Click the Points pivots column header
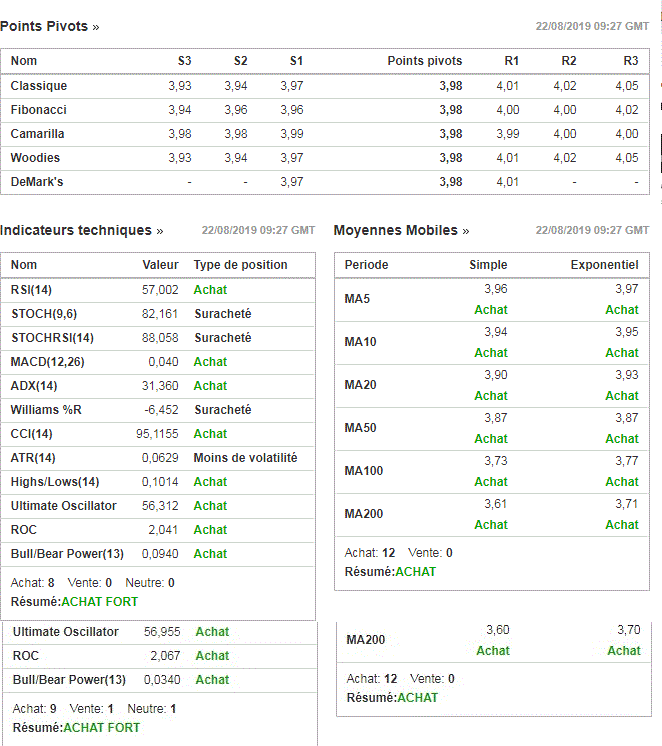The width and height of the screenshot is (662, 746). tap(425, 61)
